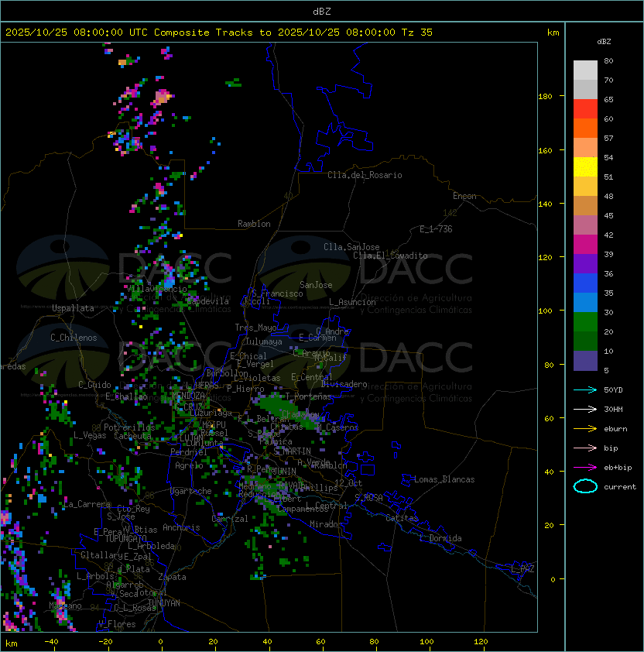Click the 'V_Flores' map label

(x=117, y=624)
